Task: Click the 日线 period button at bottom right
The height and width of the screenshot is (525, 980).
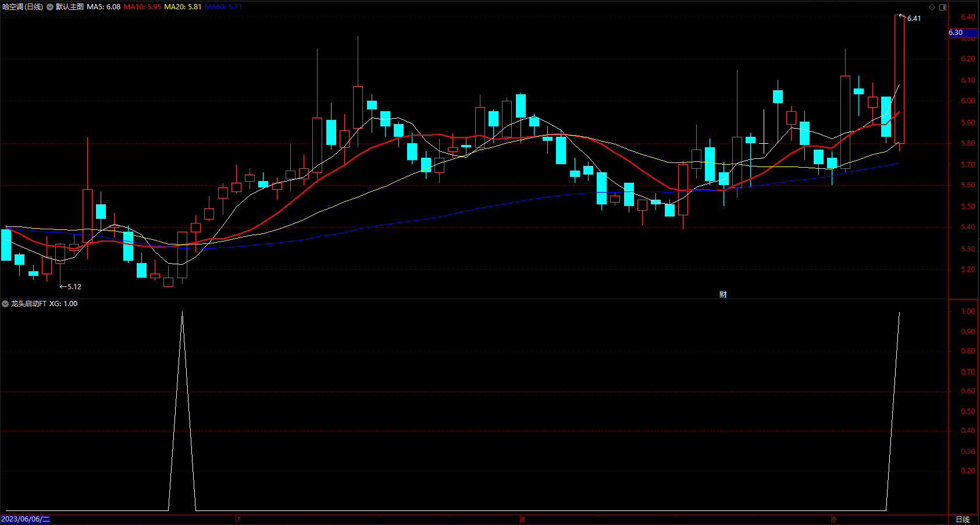Action: pos(963,519)
